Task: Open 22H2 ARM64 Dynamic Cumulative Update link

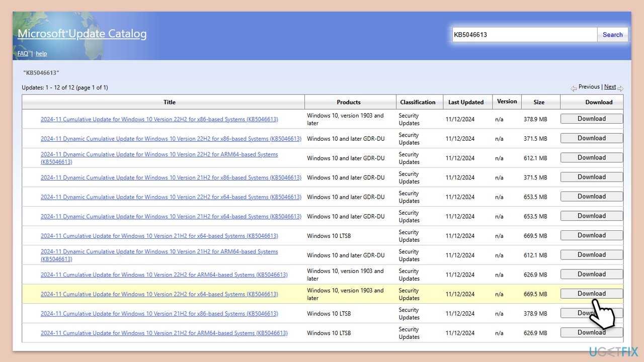Action: click(159, 154)
